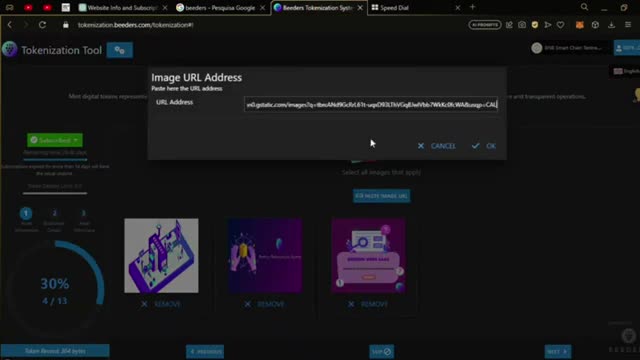Go forward in browser history

coord(26,25)
